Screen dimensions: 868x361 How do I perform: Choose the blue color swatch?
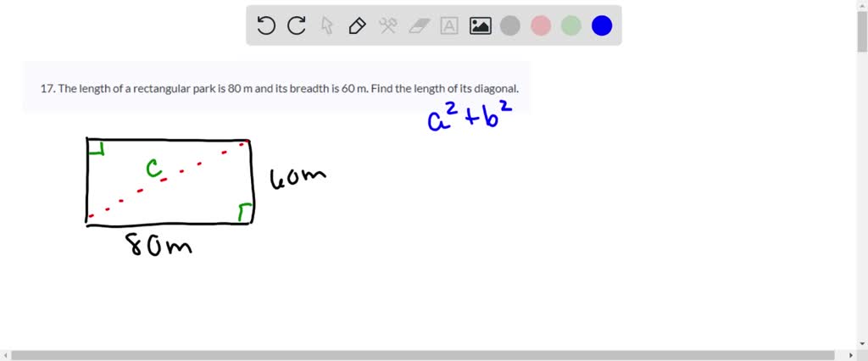pos(602,25)
